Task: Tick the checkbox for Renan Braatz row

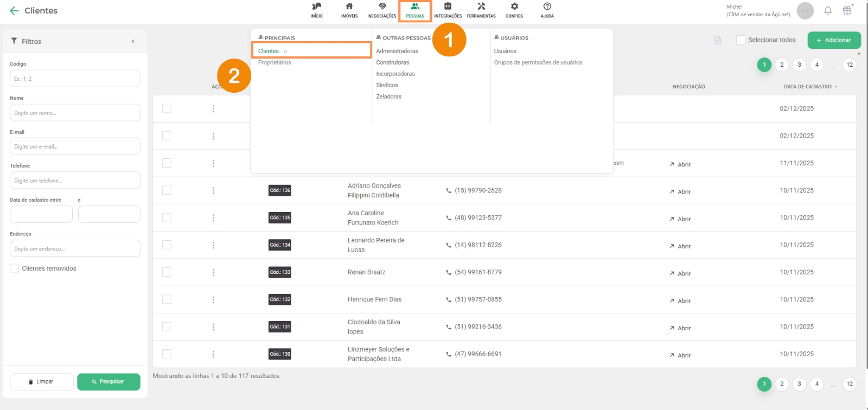Action: pos(167,272)
